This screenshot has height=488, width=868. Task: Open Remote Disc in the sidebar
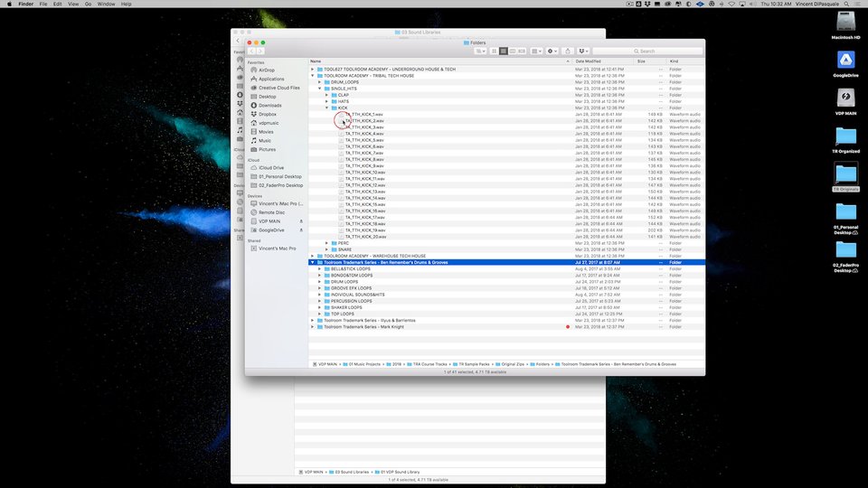coord(268,212)
